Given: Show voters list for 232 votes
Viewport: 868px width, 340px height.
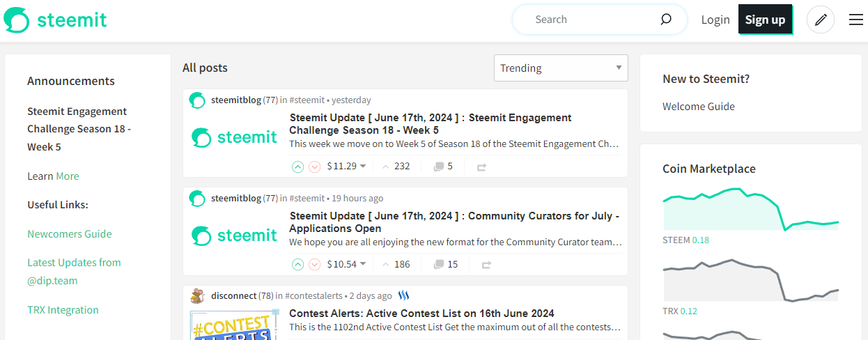Looking at the screenshot, I should point(396,167).
